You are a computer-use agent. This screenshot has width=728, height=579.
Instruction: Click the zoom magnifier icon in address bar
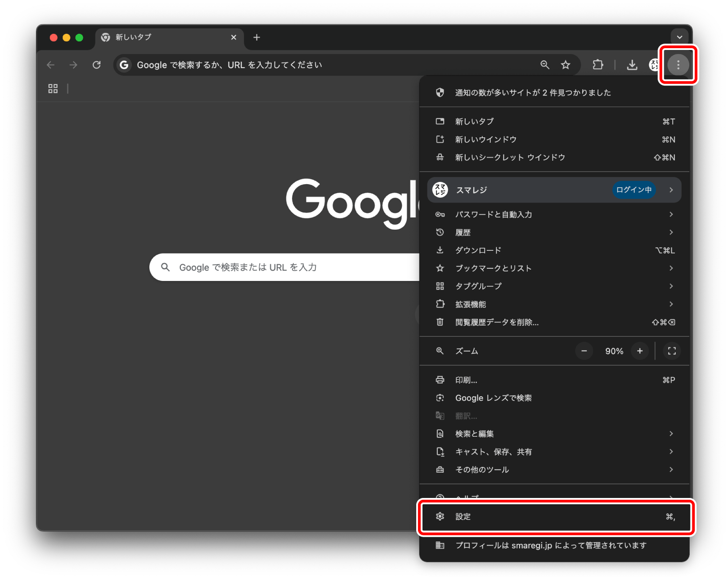point(545,65)
